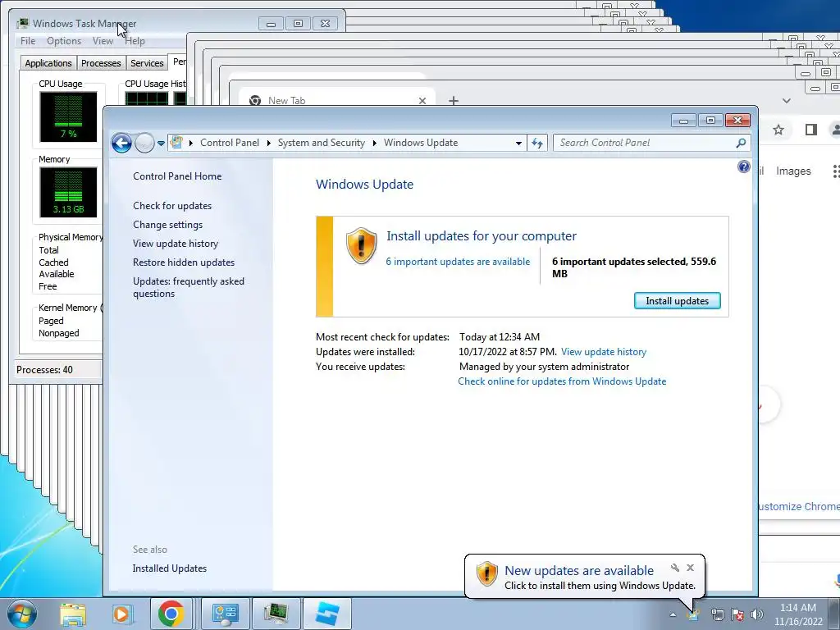Viewport: 840px width, 630px height.
Task: Expand the address bar previous locations dropdown
Action: [x=518, y=143]
